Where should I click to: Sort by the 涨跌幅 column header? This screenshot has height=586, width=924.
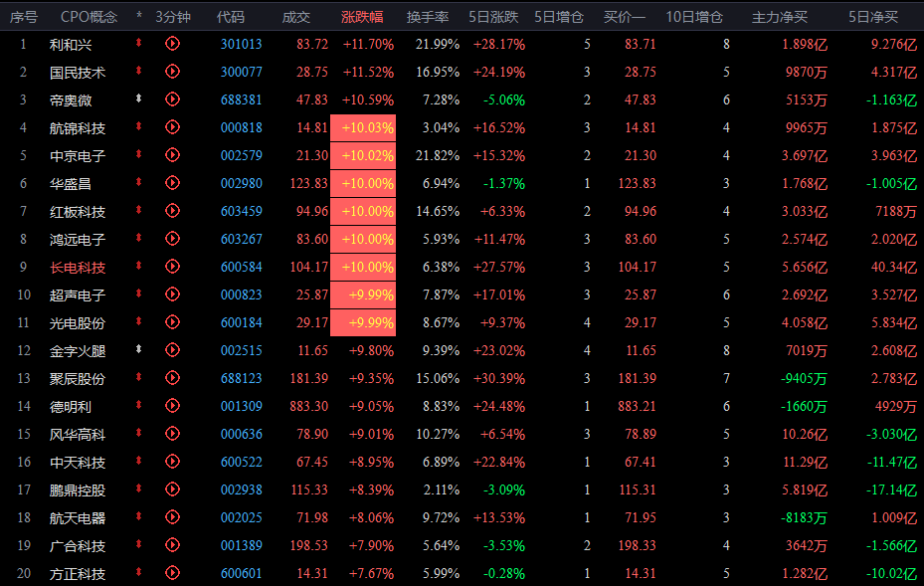point(362,17)
